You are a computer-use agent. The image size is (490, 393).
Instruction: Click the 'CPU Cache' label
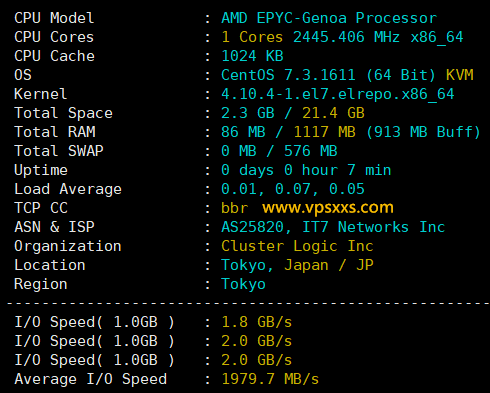(54, 56)
